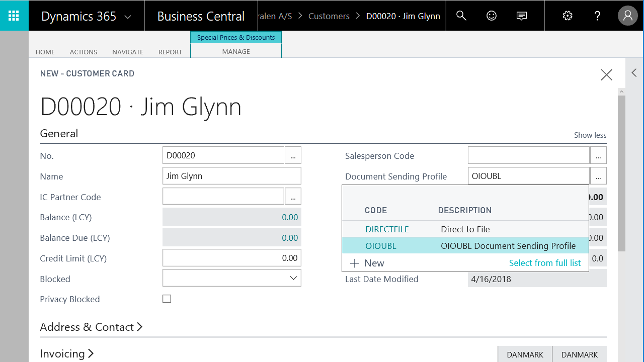Click the Salesperson Code input field
Image resolution: width=644 pixels, height=362 pixels.
529,155
